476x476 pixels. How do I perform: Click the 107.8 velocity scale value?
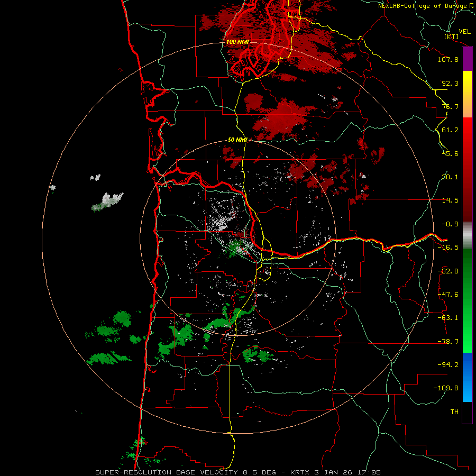coord(448,59)
